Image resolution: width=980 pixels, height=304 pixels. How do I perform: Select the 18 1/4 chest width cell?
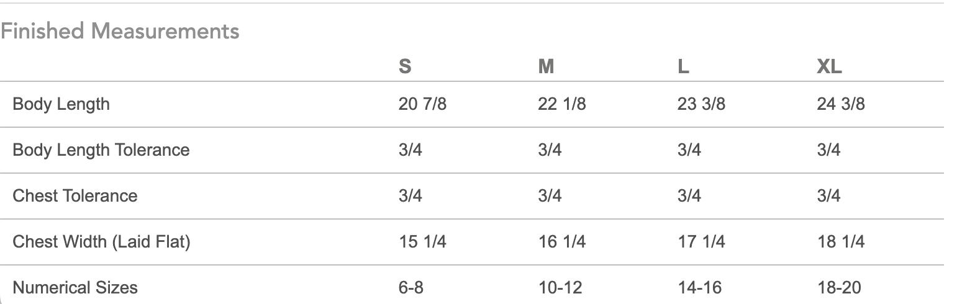(x=841, y=241)
